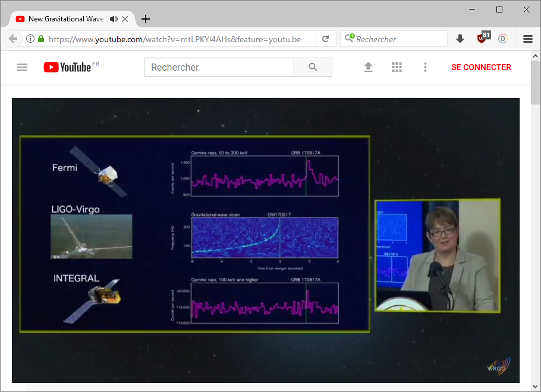This screenshot has width=541, height=392.
Task: Go back with the browser back arrow
Action: 13,39
